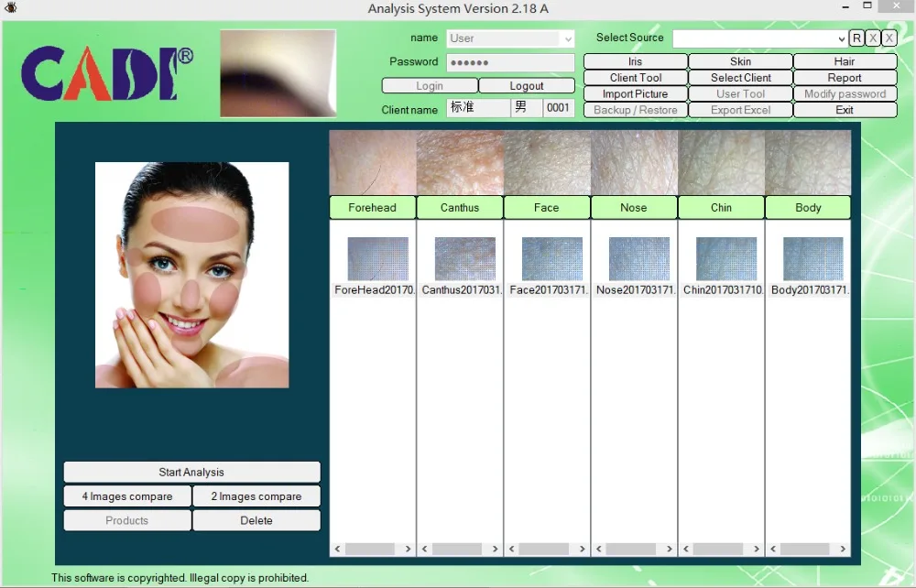Click the application icon in title bar

pyautogui.click(x=10, y=7)
